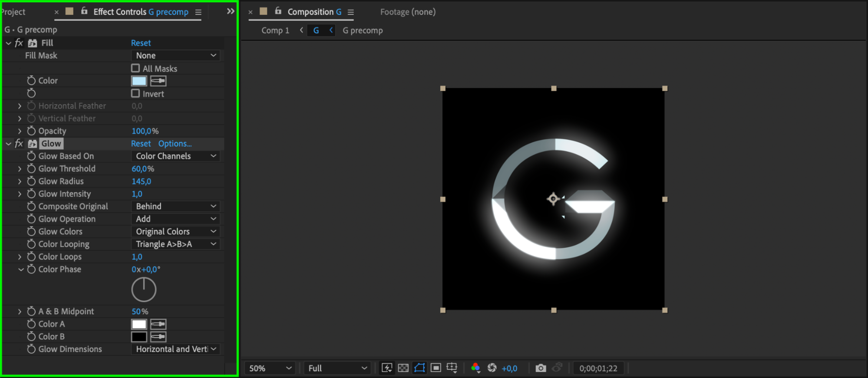Toggle the Glow Radius stopwatch
The image size is (868, 378).
[31, 181]
